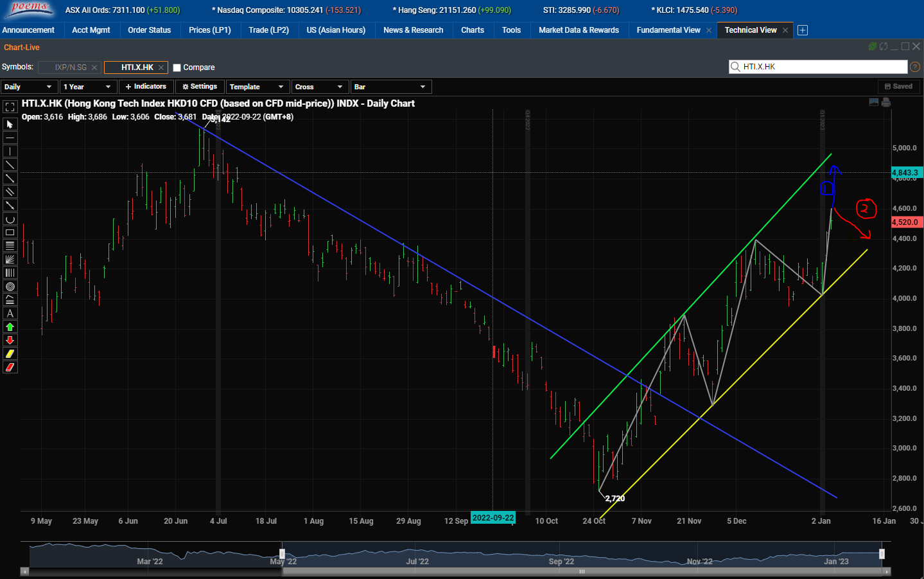Click the + Indicators button

(x=146, y=86)
